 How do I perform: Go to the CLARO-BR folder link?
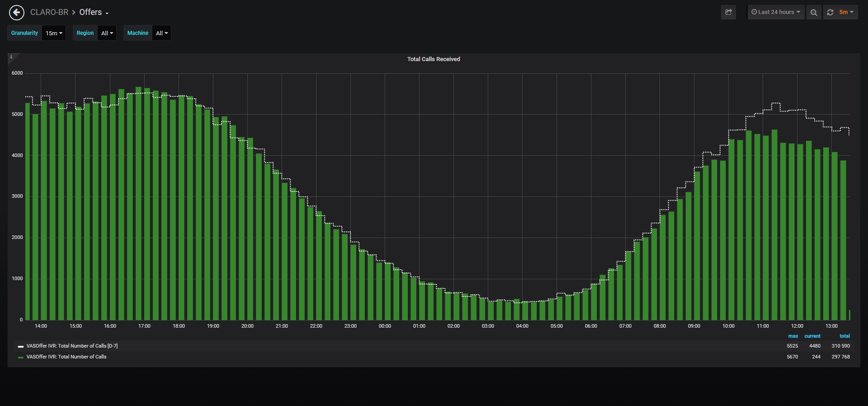coord(49,12)
